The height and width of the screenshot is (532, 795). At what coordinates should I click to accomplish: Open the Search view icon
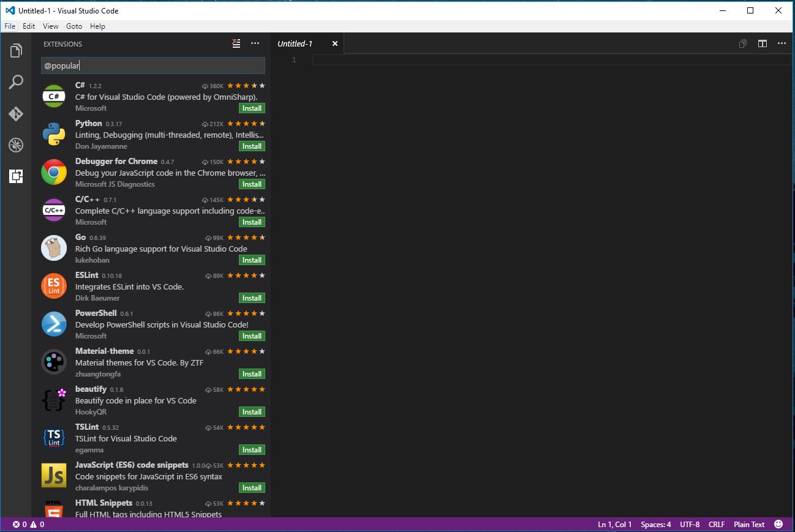tap(16, 82)
